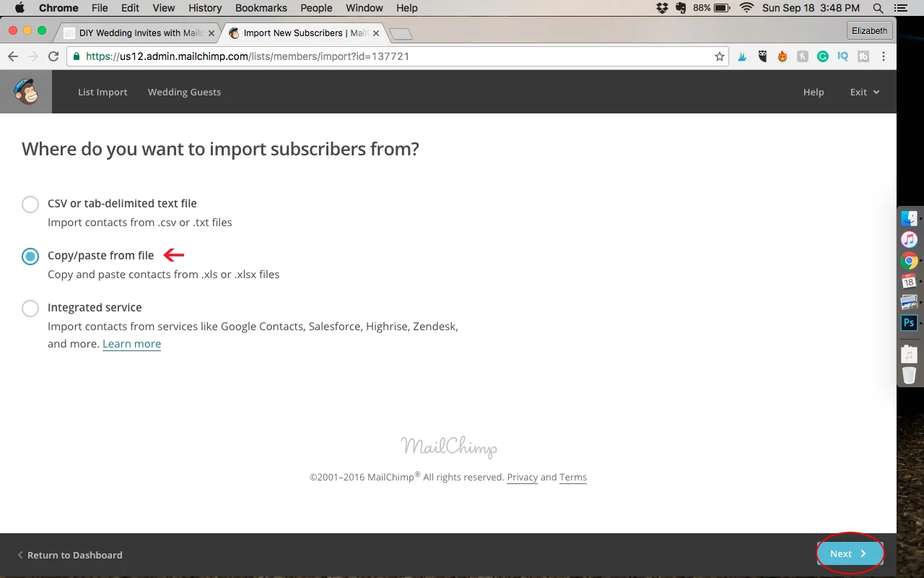This screenshot has width=924, height=578.
Task: Click the MailChimp Freddie logo
Action: 26,92
